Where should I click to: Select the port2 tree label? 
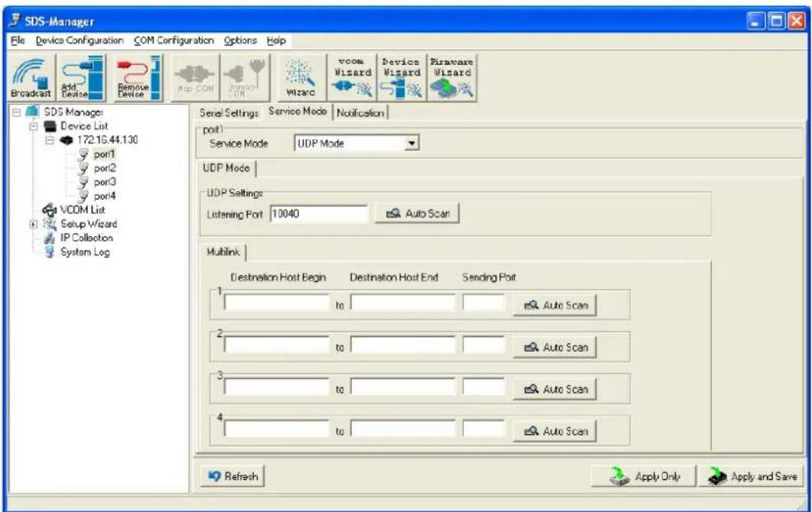click(x=105, y=168)
